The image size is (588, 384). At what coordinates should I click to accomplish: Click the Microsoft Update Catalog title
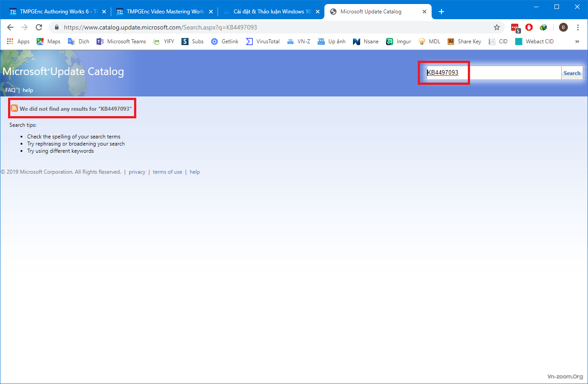(63, 71)
